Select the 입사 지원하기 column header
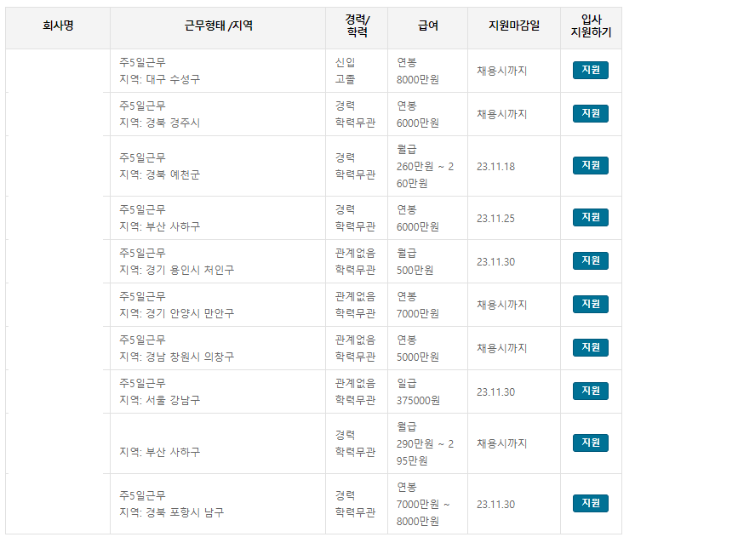 591,28
